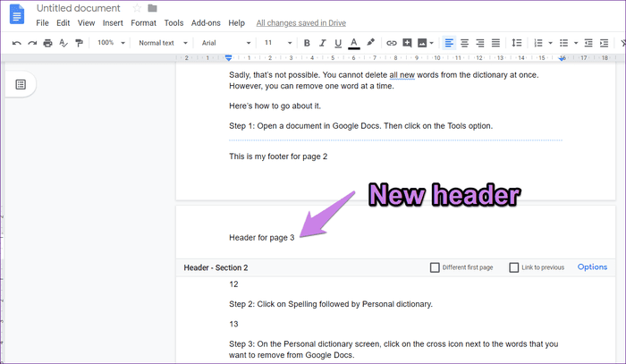The image size is (626, 364).
Task: Increase the paragraph indent
Action: pos(604,43)
